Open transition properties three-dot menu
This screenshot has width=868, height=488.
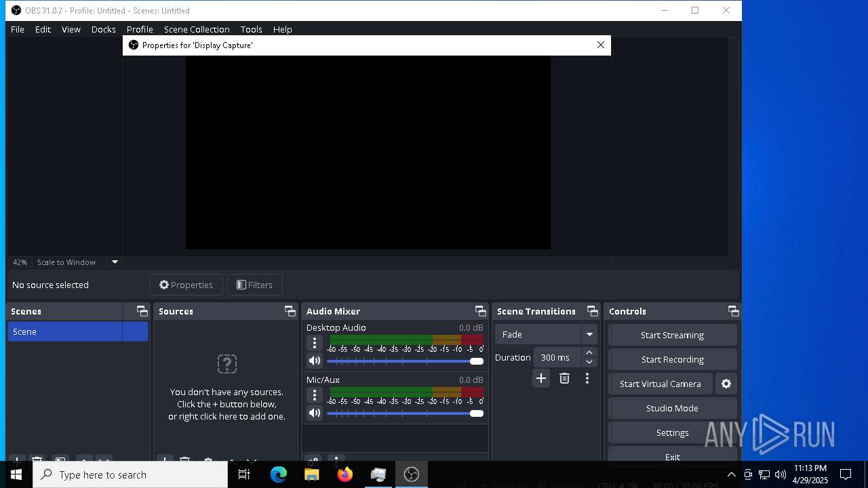click(587, 379)
